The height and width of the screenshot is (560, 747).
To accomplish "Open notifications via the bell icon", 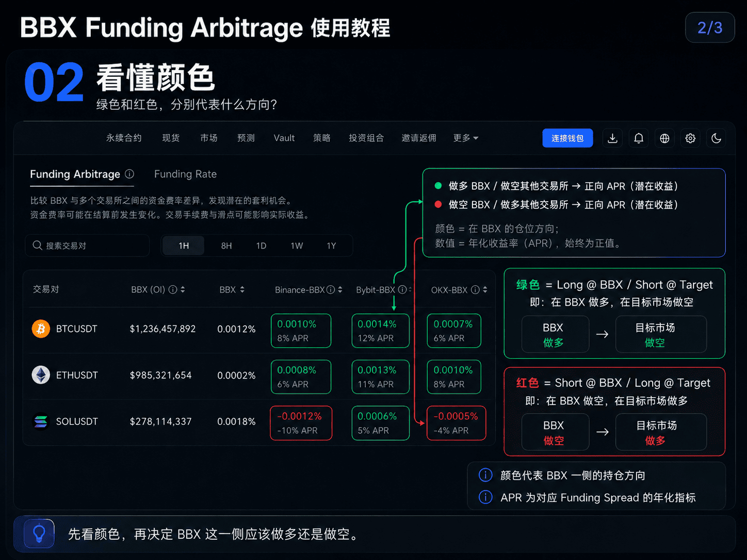I will click(x=639, y=138).
